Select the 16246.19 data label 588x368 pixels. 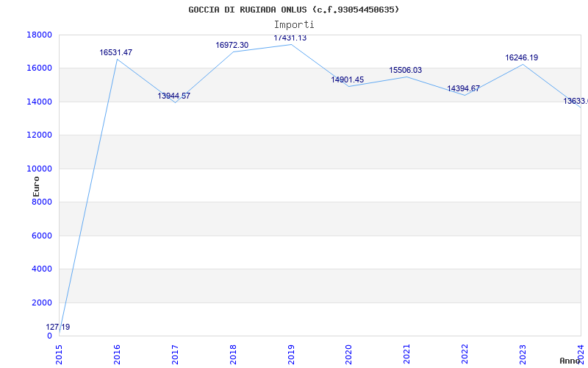(x=522, y=58)
